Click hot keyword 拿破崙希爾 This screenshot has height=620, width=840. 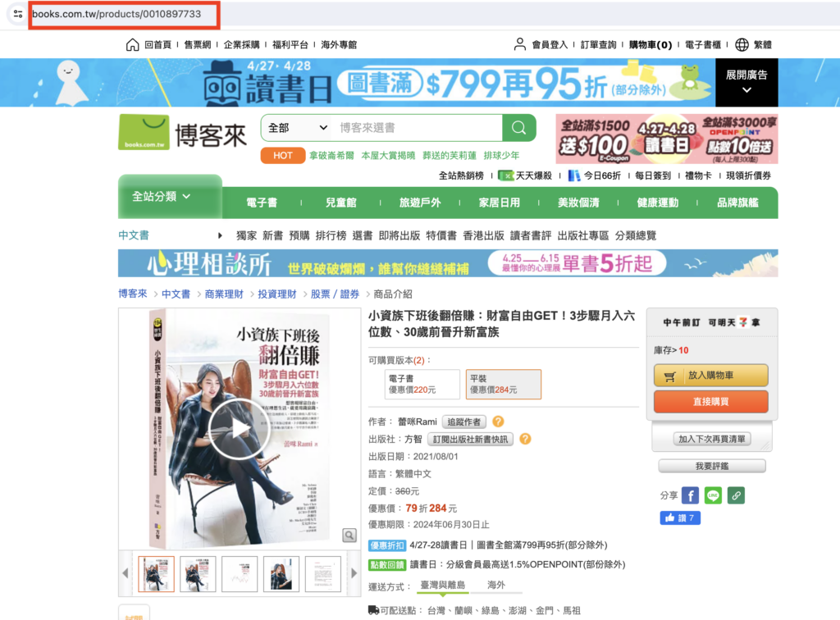tap(331, 156)
